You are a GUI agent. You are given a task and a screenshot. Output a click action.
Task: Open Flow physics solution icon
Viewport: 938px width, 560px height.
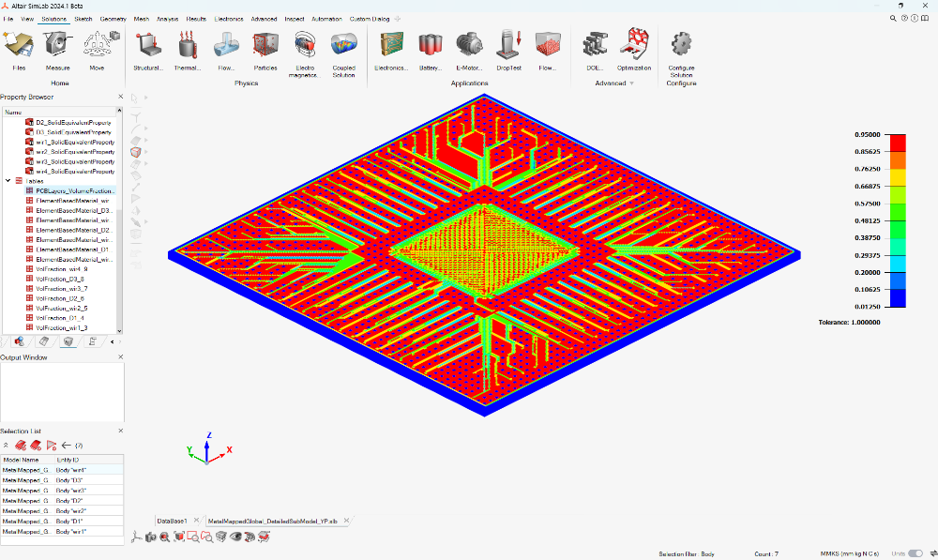(x=226, y=51)
